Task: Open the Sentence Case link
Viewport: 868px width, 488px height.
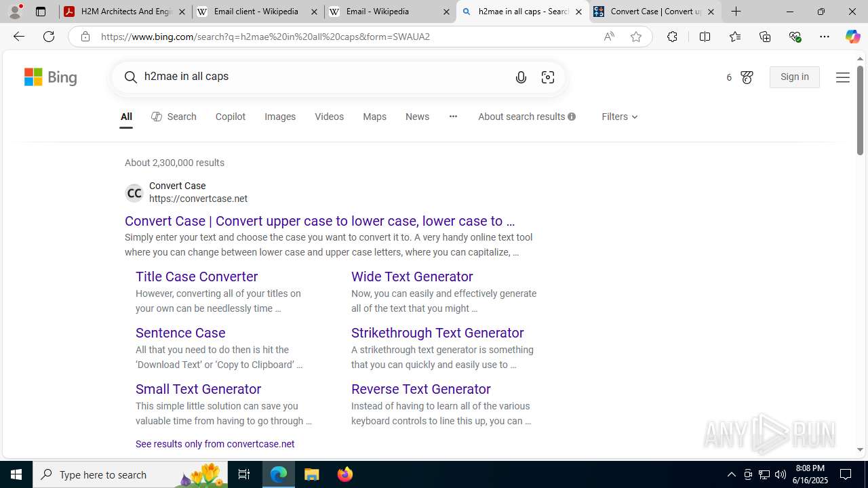Action: pyautogui.click(x=180, y=333)
